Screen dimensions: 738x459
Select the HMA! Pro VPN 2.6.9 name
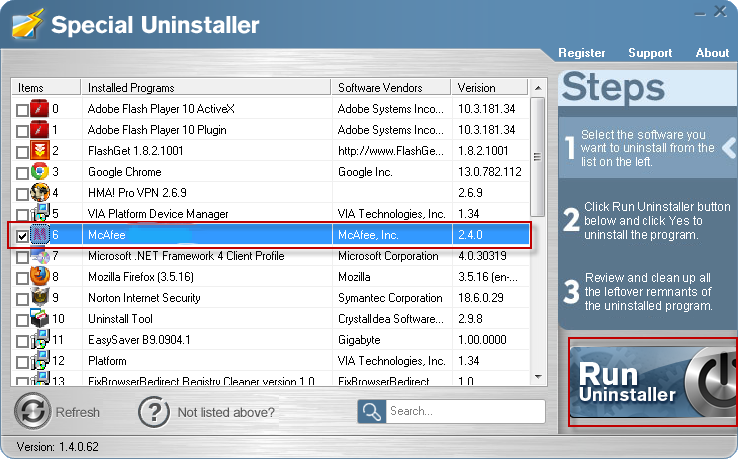click(137, 193)
